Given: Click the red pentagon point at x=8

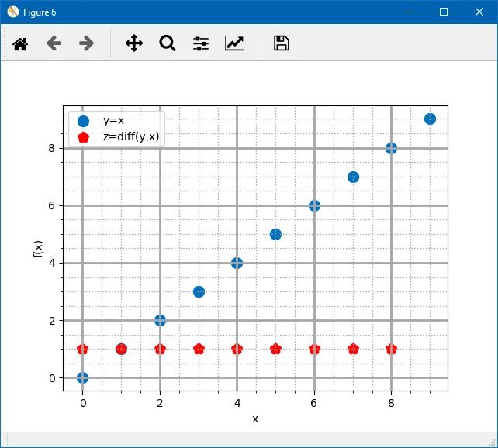Looking at the screenshot, I should [391, 350].
